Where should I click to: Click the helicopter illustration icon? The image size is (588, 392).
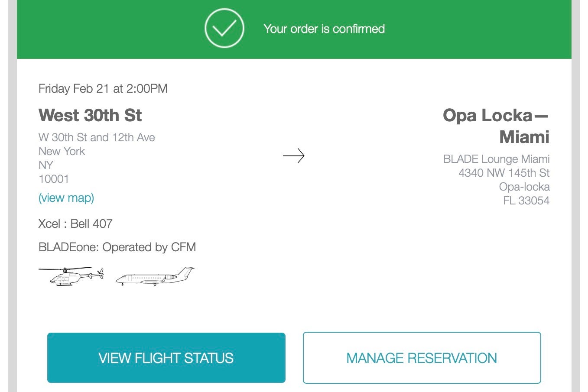click(x=72, y=276)
